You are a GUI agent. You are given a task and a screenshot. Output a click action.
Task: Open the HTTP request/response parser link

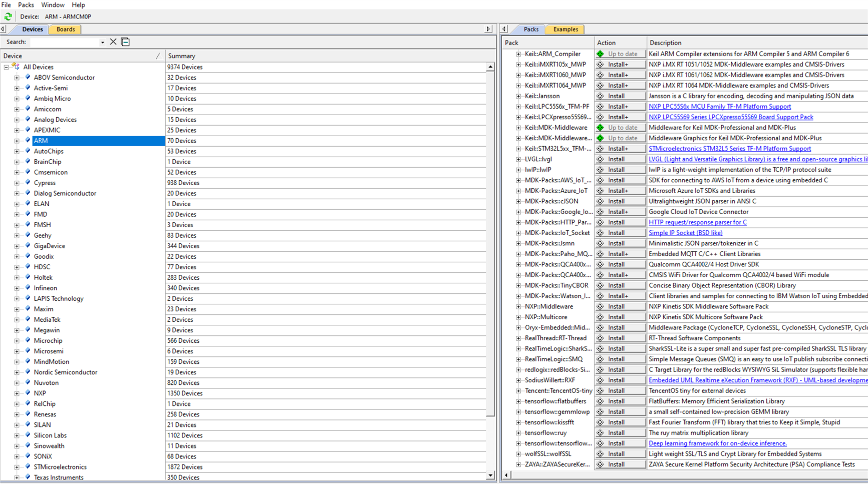point(697,222)
